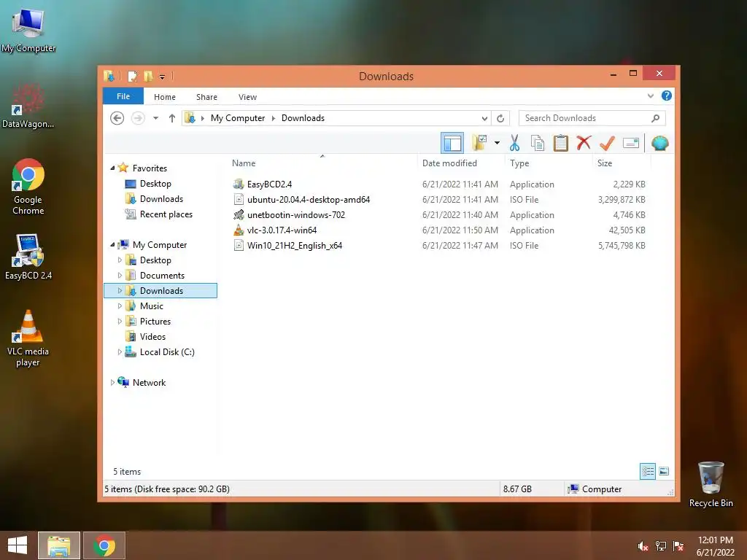Click the search magnifier icon

coord(656,118)
